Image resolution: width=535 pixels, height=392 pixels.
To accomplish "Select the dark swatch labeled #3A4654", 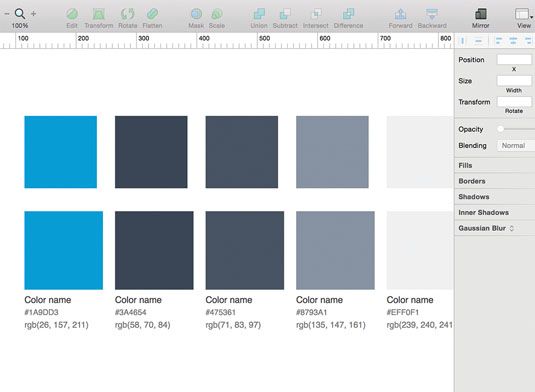I will click(154, 250).
